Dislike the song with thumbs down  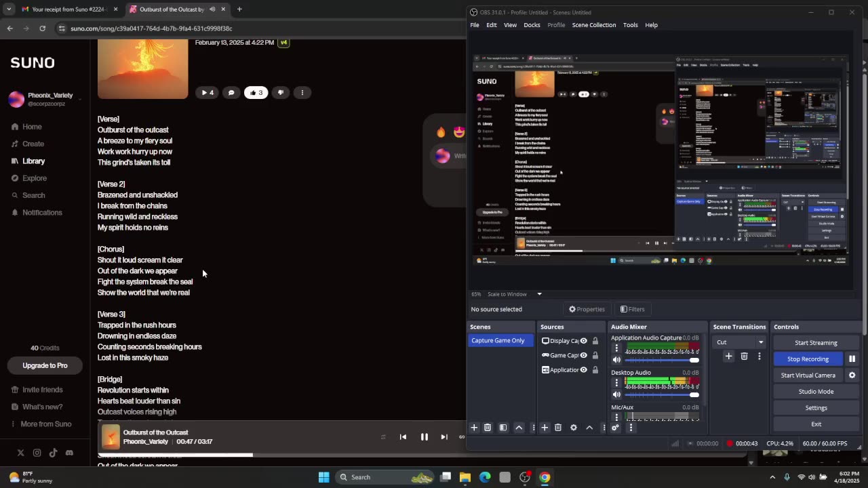coord(280,93)
